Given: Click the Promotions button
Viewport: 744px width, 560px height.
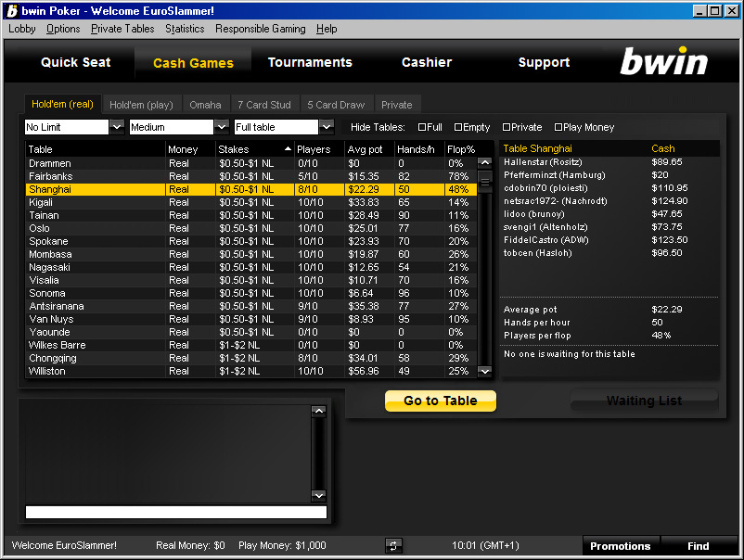Looking at the screenshot, I should pos(621,546).
